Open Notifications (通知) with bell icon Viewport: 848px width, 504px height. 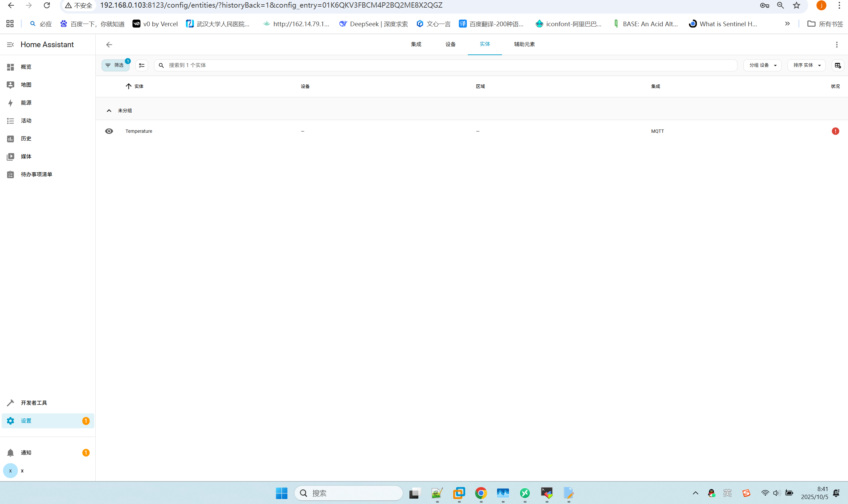pyautogui.click(x=26, y=453)
